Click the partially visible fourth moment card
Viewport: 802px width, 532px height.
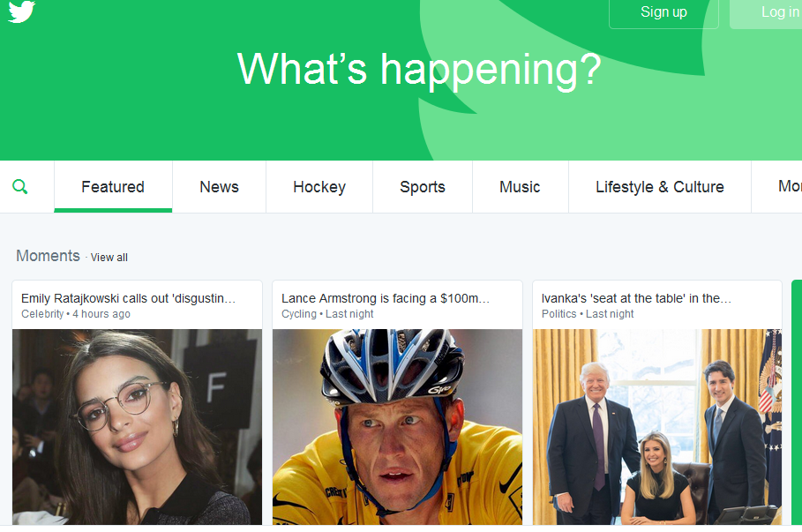(x=797, y=402)
